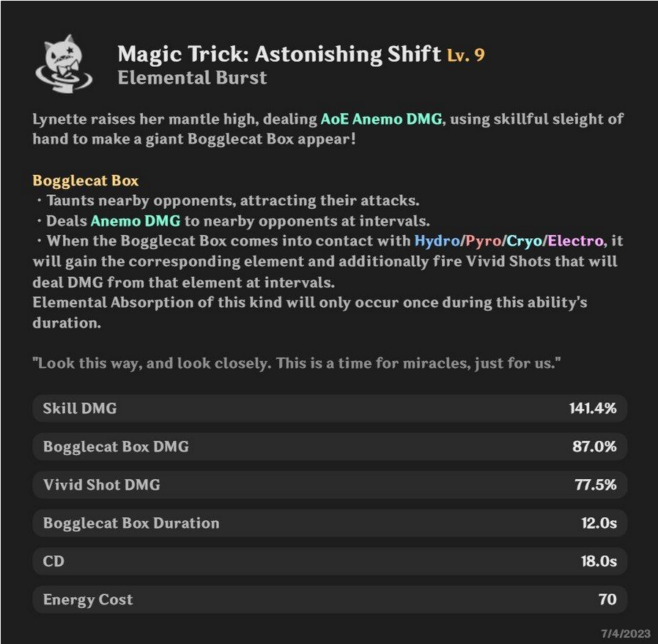Select the Energy Cost row

coord(330,599)
